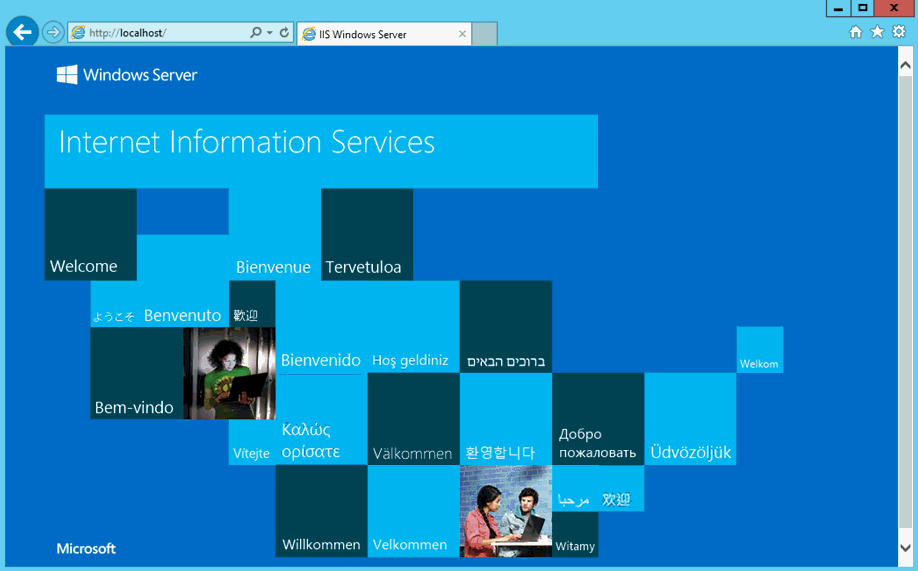Click the Microsoft footer logo text
This screenshot has width=918, height=571.
click(86, 549)
